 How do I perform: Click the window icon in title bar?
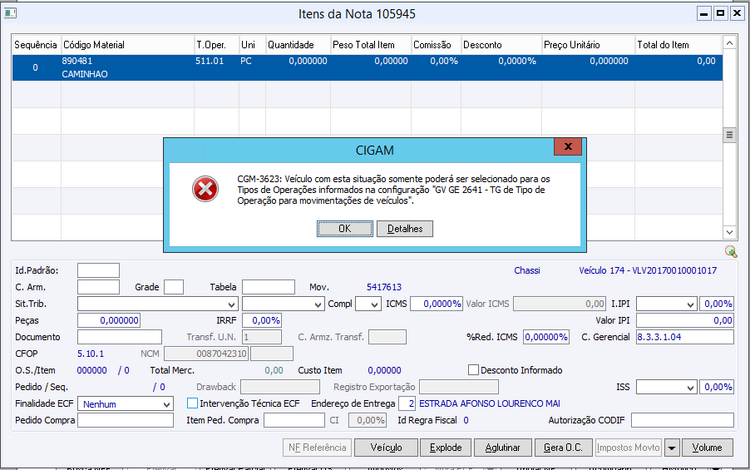10,13
